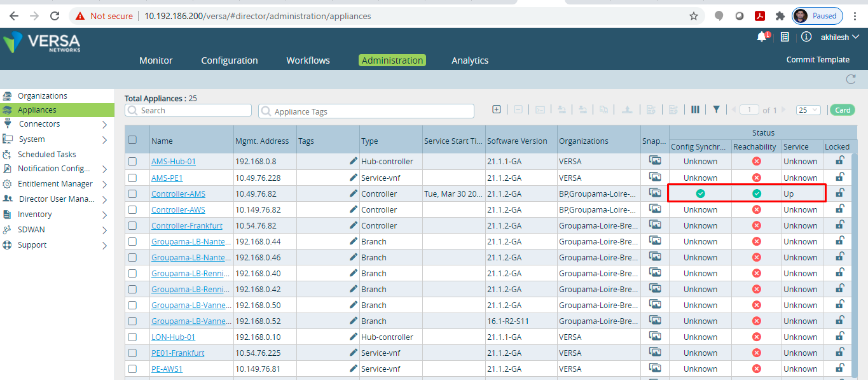Tick the checkbox for Controller-AWS
This screenshot has width=868, height=380.
[x=132, y=209]
